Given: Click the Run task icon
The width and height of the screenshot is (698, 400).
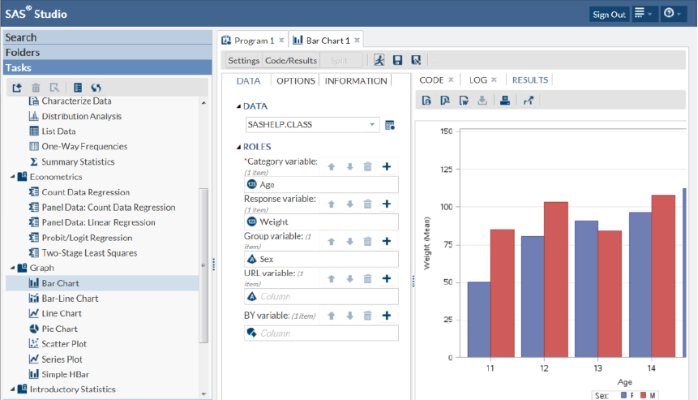Looking at the screenshot, I should pyautogui.click(x=379, y=60).
